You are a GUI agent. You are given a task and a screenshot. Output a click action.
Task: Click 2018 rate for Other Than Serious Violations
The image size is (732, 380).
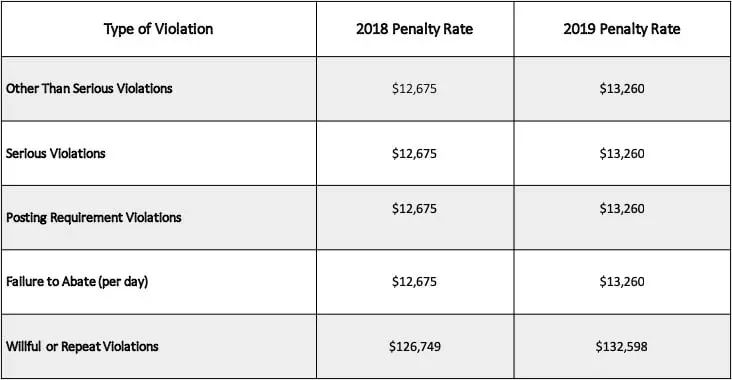[415, 89]
